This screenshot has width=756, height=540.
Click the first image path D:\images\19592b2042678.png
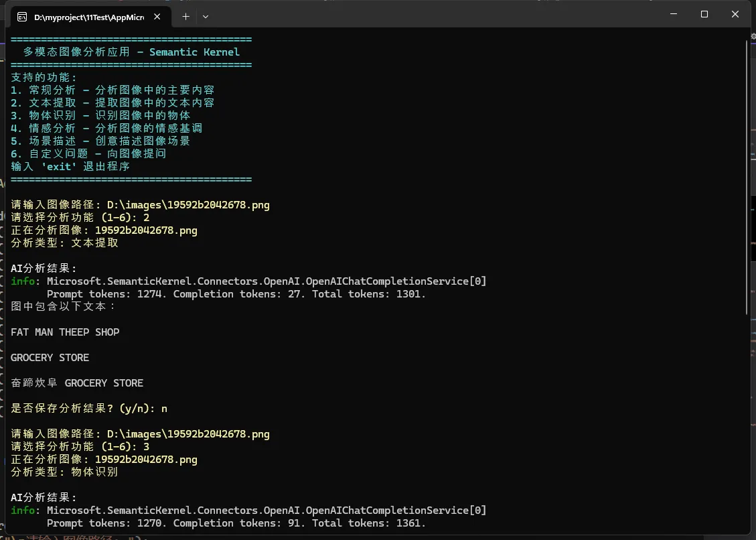(x=188, y=205)
